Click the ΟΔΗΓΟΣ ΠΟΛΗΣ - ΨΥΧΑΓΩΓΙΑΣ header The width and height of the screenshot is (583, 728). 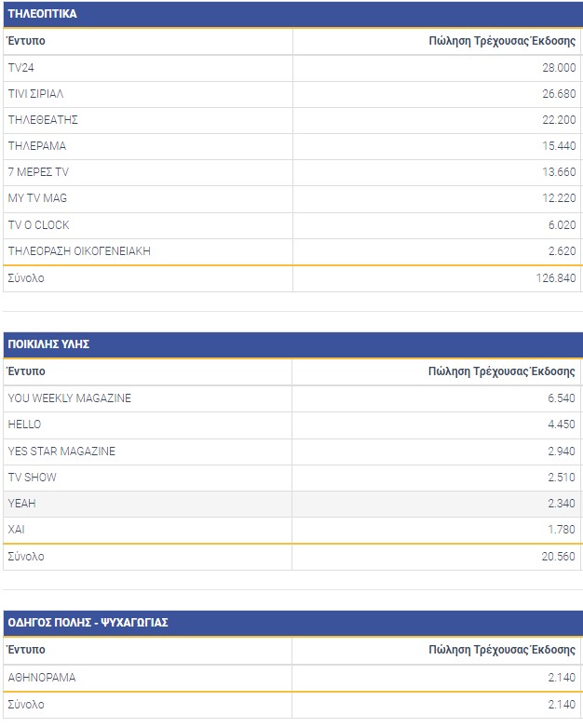pyautogui.click(x=88, y=622)
